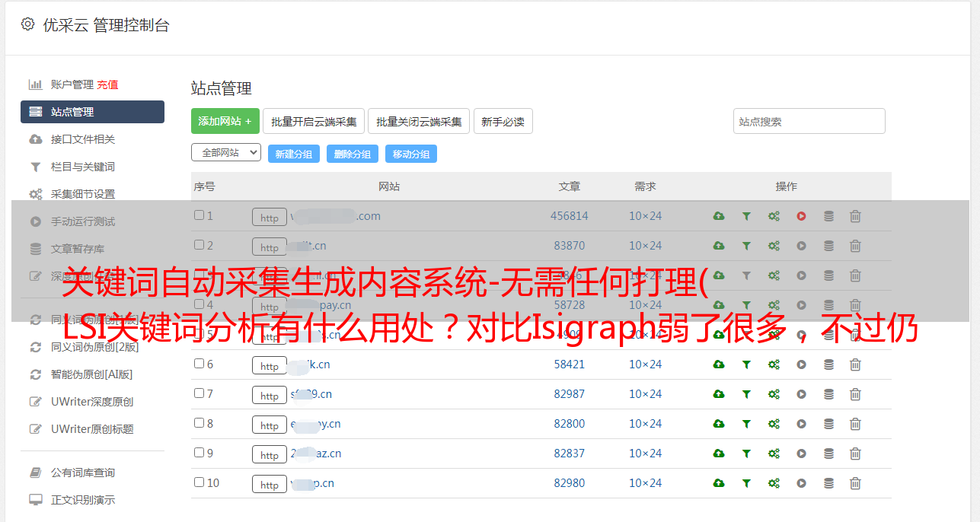Open cloud upload settings for row 1
The image size is (980, 522).
click(x=719, y=216)
